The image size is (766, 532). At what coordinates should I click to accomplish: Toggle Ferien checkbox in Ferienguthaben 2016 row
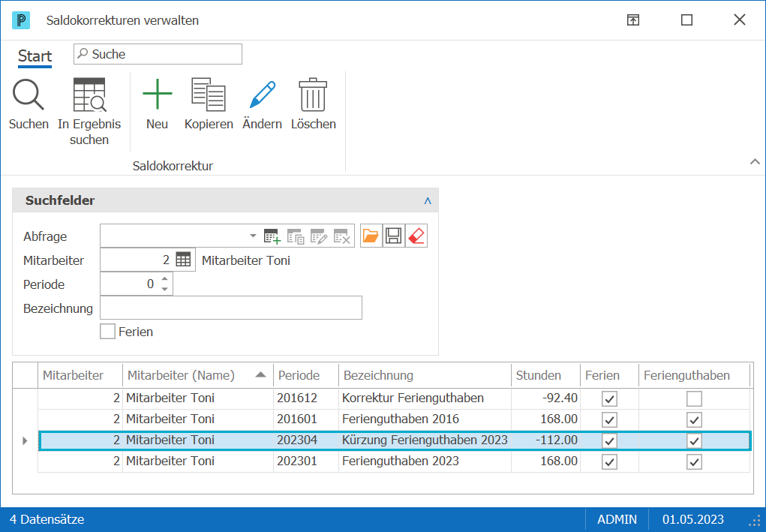click(609, 419)
